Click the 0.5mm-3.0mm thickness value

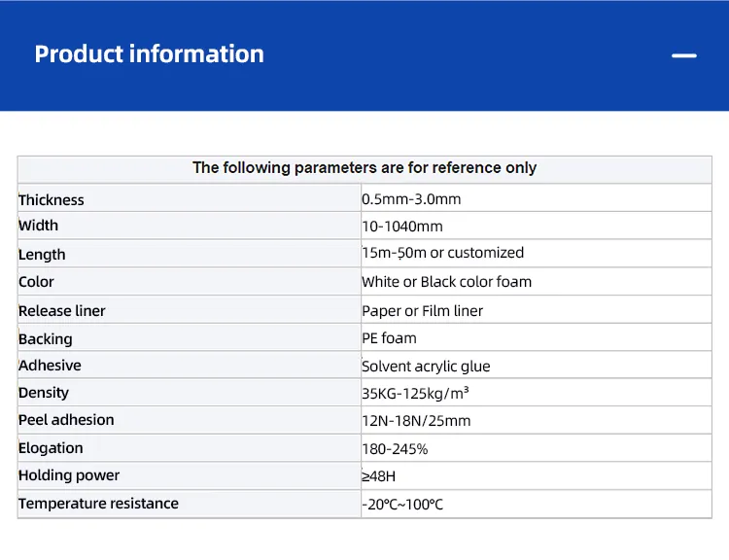pyautogui.click(x=411, y=199)
